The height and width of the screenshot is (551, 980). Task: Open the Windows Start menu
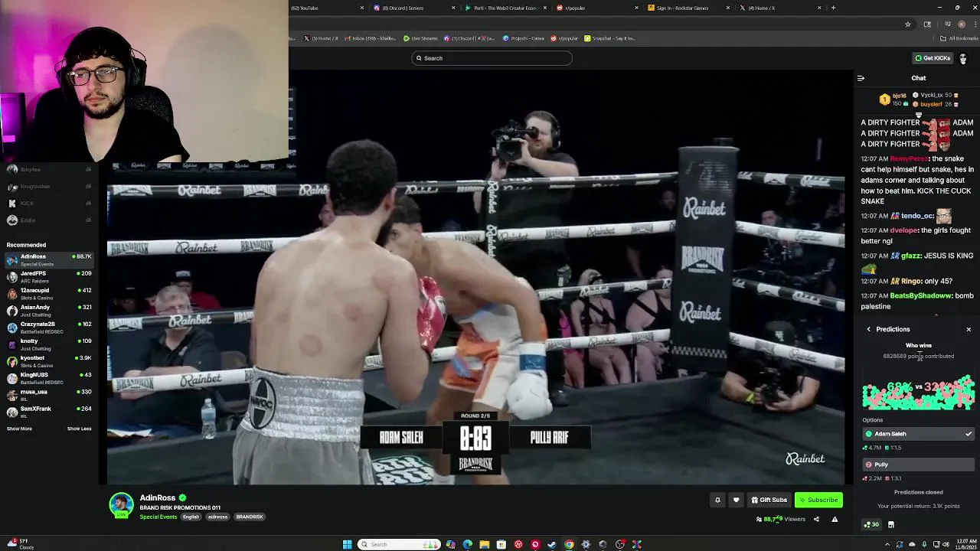click(x=347, y=544)
